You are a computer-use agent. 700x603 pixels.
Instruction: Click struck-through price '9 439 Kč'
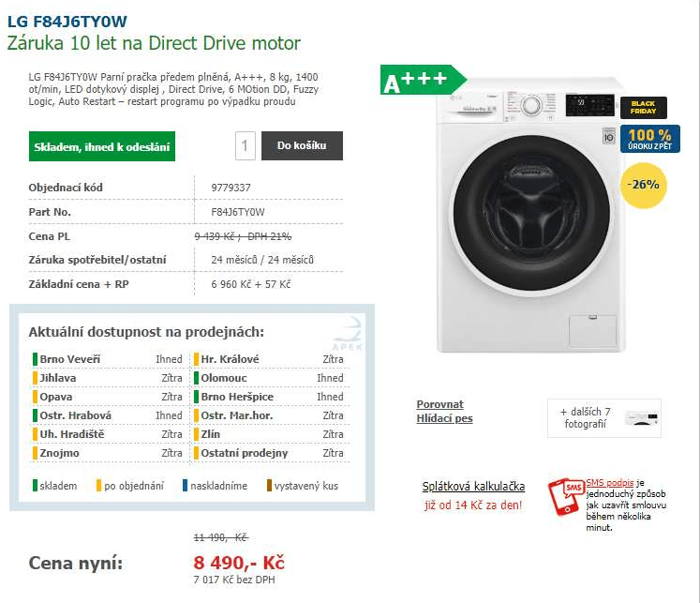point(215,236)
